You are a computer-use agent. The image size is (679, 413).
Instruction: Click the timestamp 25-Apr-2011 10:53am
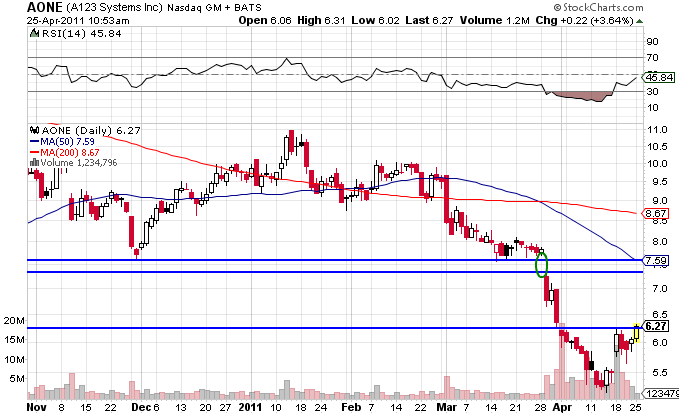tap(78, 20)
